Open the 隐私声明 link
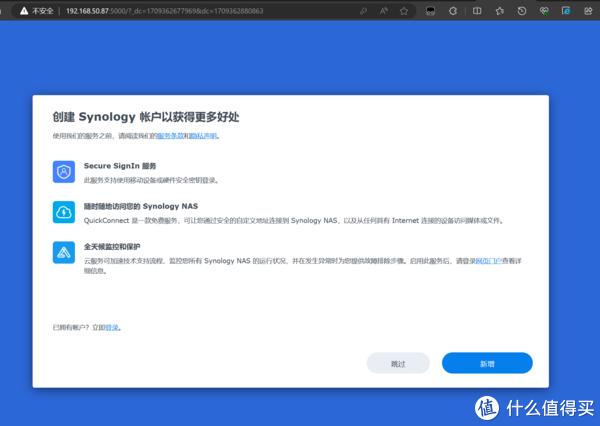The width and height of the screenshot is (600, 426). 203,136
